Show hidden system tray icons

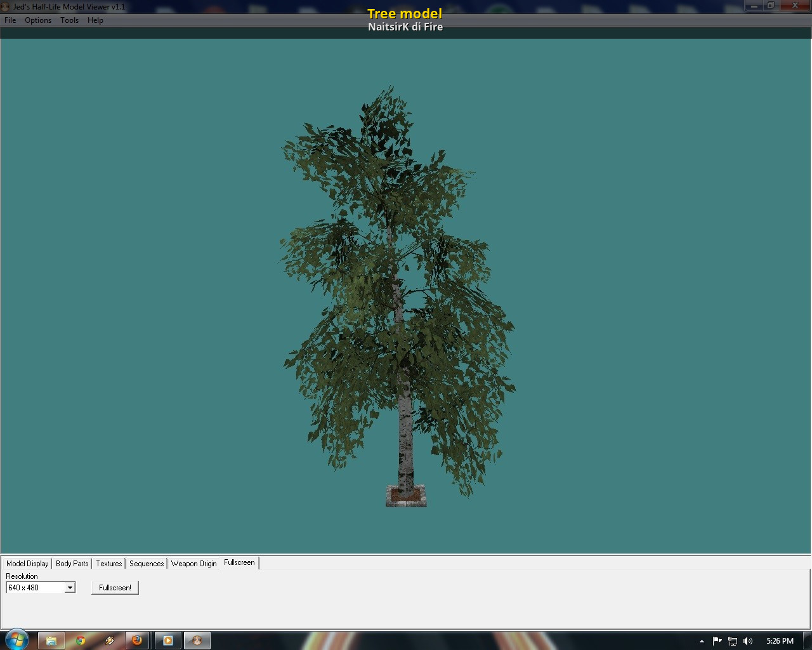click(702, 641)
